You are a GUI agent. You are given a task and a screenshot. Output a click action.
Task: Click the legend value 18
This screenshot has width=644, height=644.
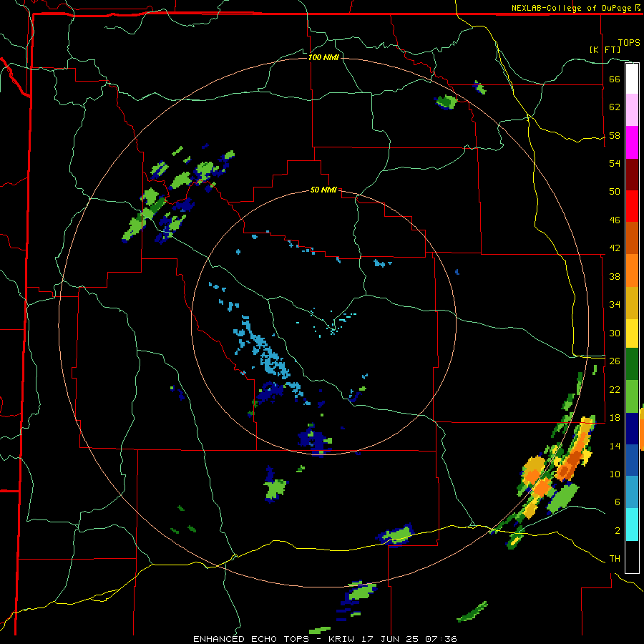615,418
